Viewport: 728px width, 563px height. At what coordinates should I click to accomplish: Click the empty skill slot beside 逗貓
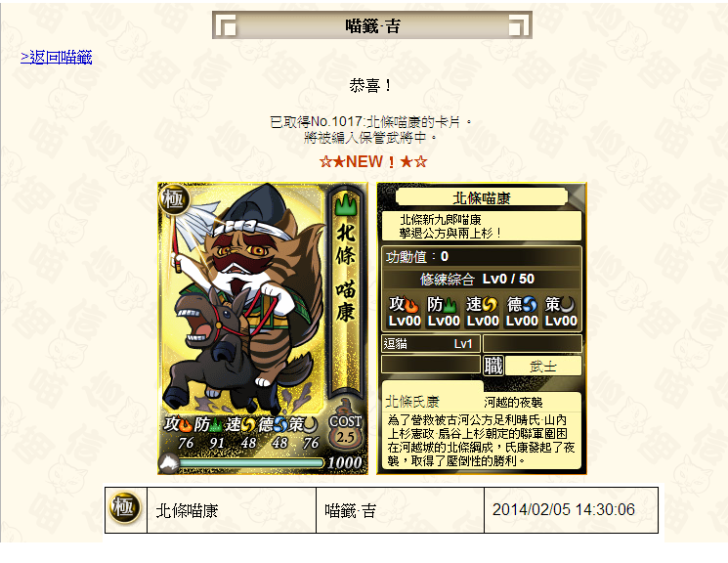pos(532,344)
